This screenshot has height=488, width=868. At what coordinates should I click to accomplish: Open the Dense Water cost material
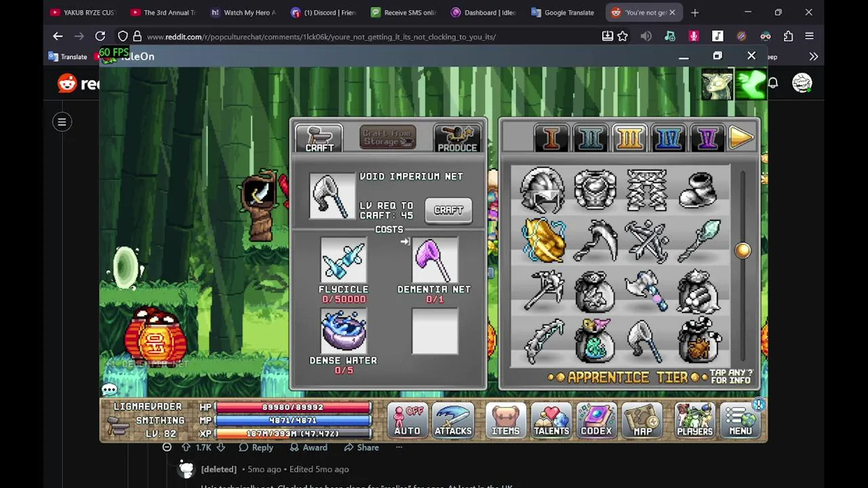coord(343,331)
